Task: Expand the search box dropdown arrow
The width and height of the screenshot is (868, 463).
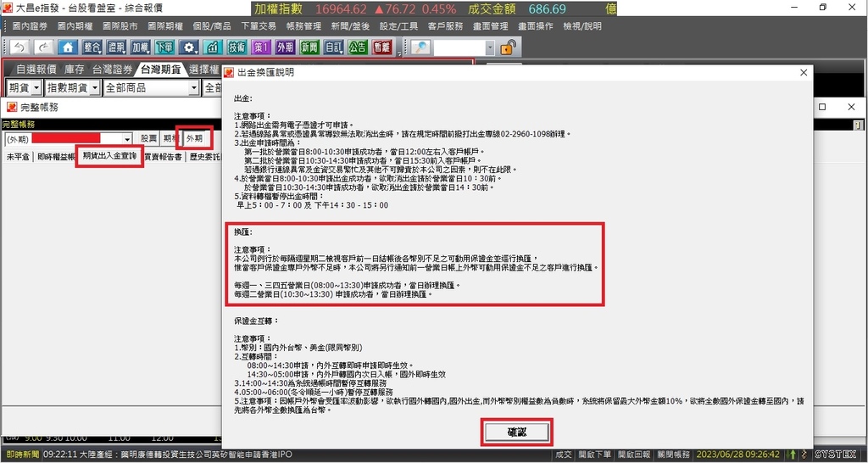Action: (x=490, y=48)
